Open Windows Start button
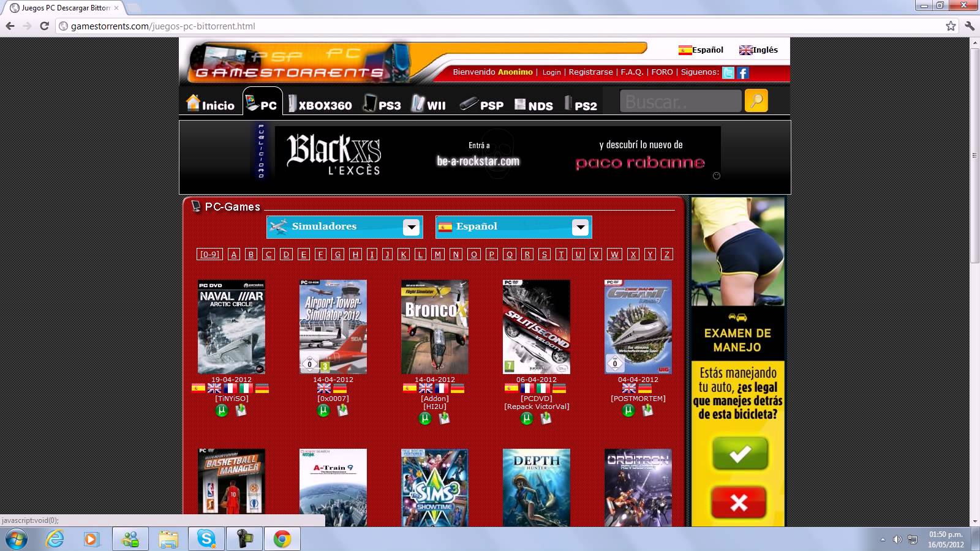The image size is (980, 551). [16, 539]
